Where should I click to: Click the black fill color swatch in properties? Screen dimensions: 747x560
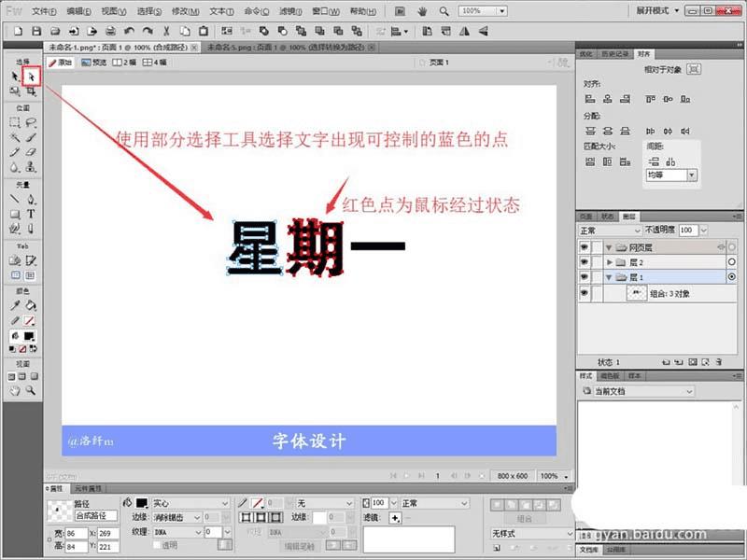point(142,503)
